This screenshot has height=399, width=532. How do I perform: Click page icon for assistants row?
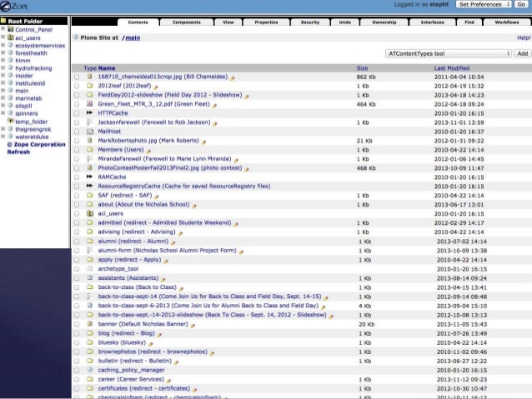click(x=90, y=277)
